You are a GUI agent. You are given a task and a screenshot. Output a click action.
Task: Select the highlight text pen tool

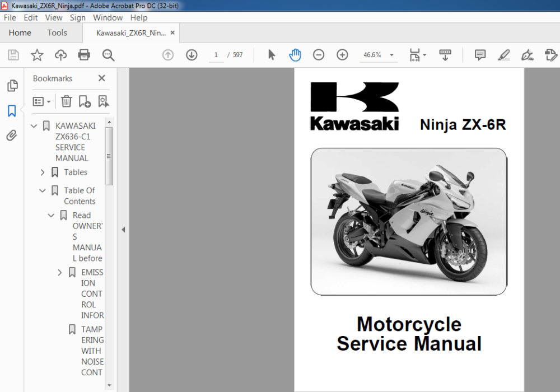click(x=503, y=55)
